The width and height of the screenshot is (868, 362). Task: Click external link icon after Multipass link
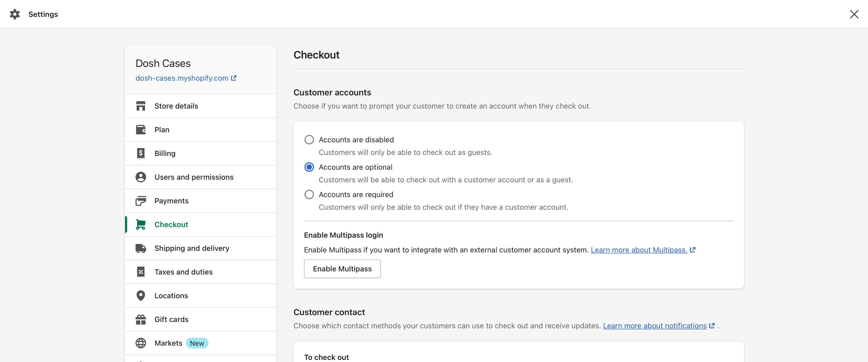point(693,250)
